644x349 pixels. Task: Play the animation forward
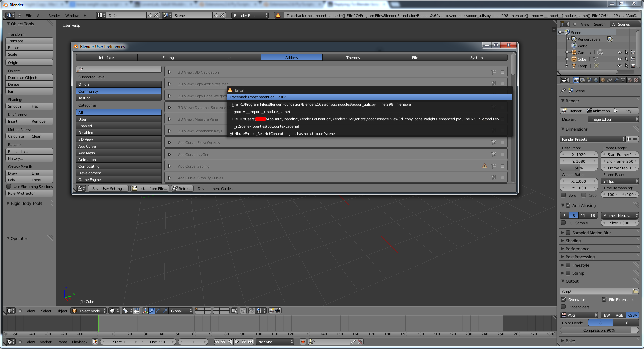click(x=237, y=342)
